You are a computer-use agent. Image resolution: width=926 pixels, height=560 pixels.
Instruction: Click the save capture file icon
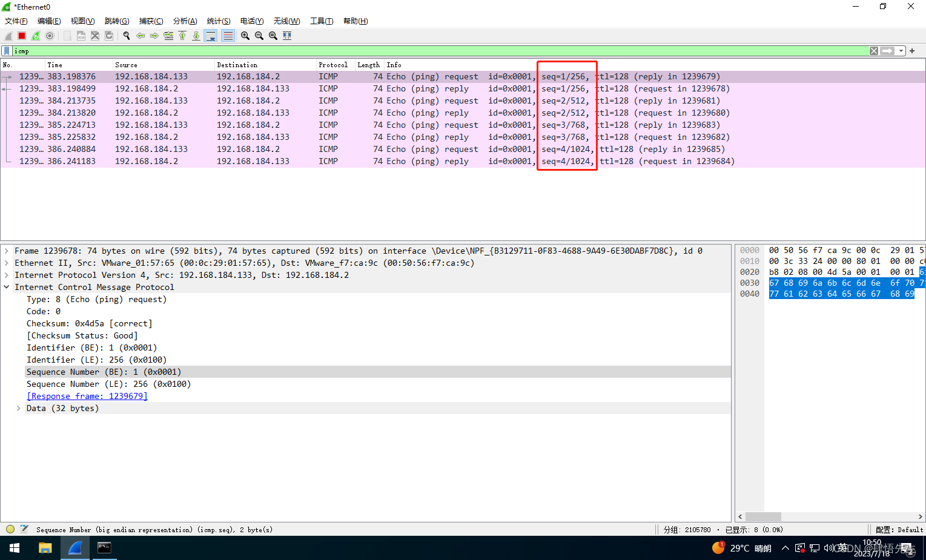coord(81,36)
